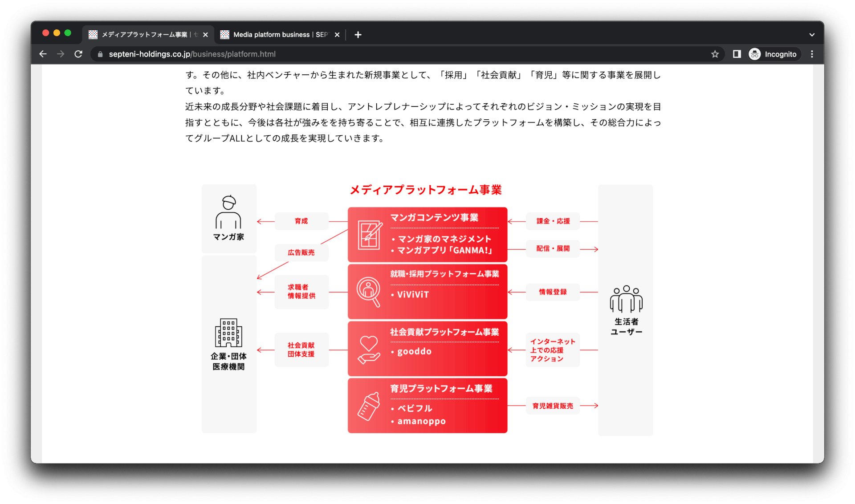Viewport: 855px width, 504px height.
Task: Click the 生活者ユーザー caption text
Action: pyautogui.click(x=626, y=326)
